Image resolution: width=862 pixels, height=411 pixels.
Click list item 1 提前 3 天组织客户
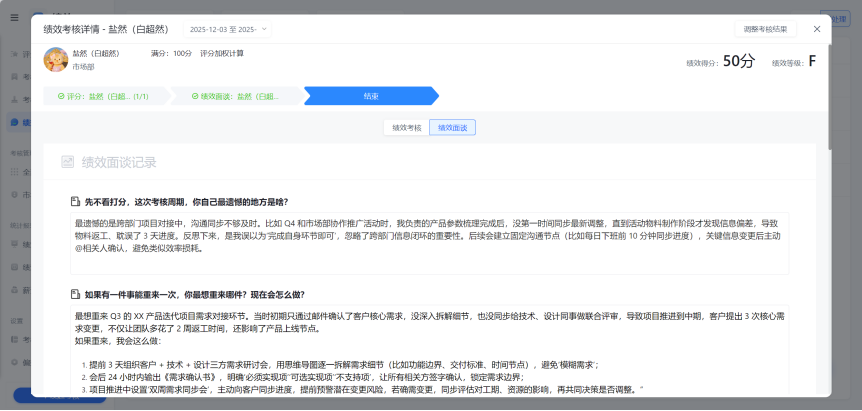pyautogui.click(x=344, y=365)
